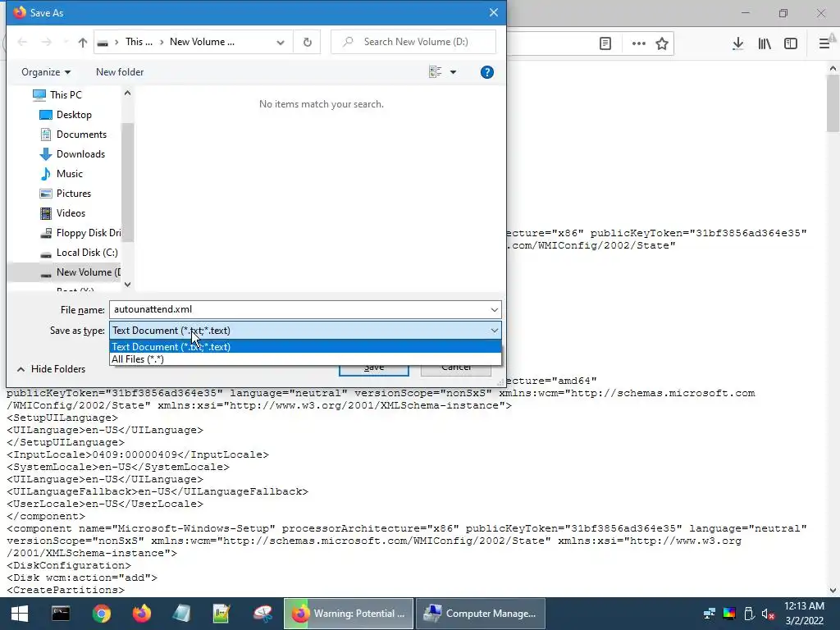Launch Firefox from the taskbar pinned icon
The height and width of the screenshot is (630, 840).
click(x=141, y=614)
